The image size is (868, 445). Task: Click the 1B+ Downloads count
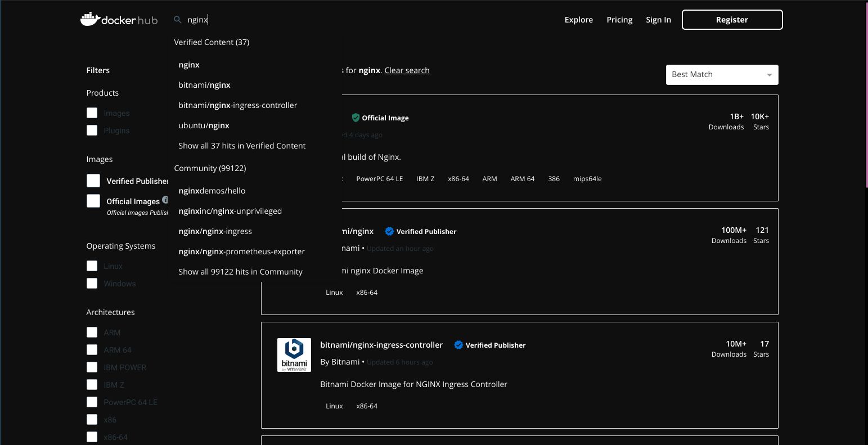pyautogui.click(x=726, y=121)
